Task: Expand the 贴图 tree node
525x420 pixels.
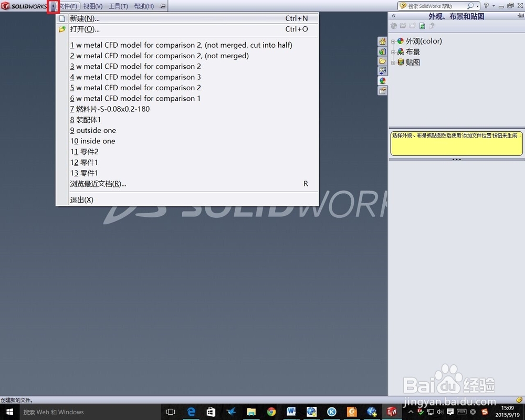Action: (393, 62)
